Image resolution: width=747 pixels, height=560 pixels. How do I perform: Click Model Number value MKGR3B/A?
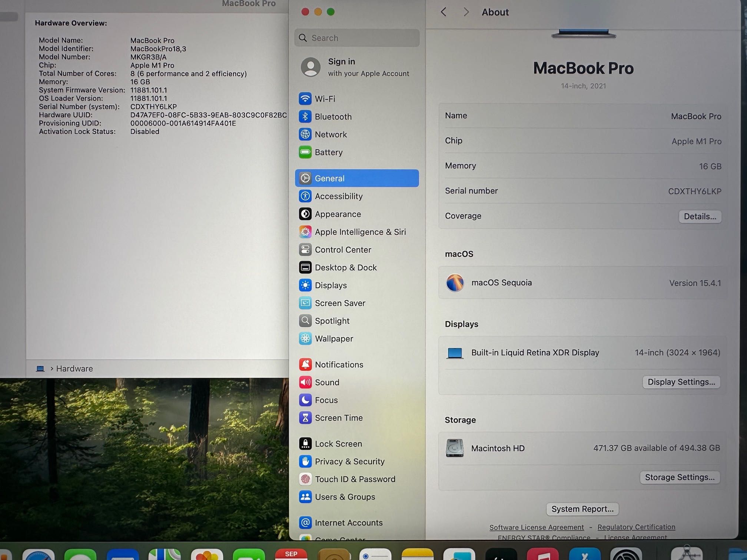[148, 57]
